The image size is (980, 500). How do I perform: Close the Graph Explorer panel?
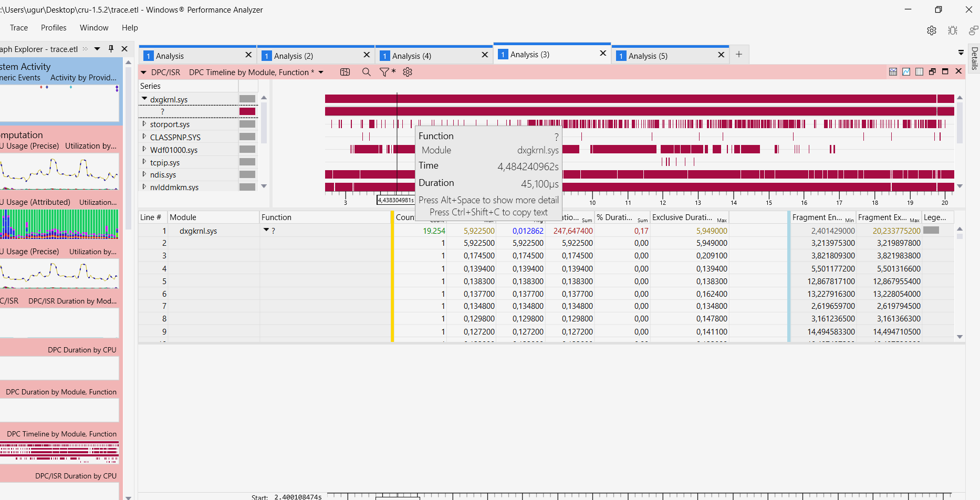point(124,49)
